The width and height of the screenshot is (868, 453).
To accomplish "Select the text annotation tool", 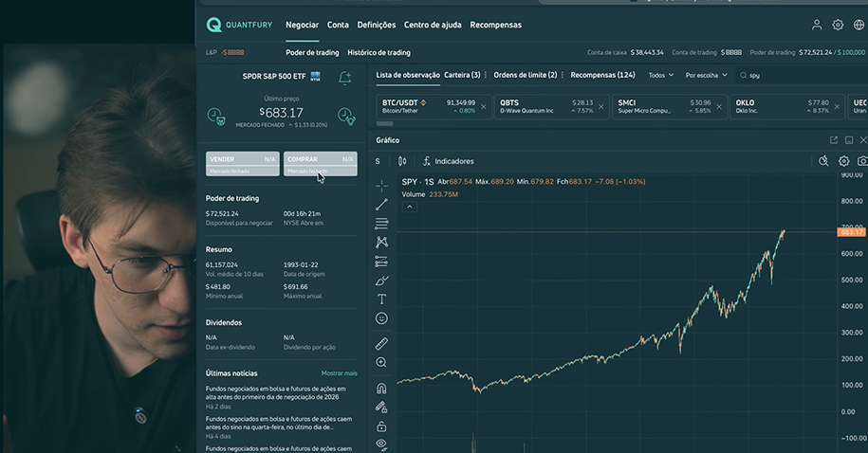I will [381, 299].
